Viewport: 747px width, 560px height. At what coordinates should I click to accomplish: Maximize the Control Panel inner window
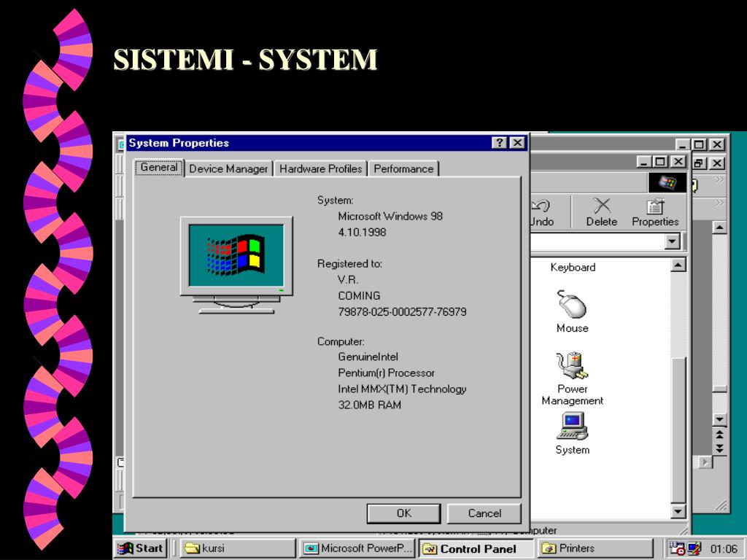[x=659, y=162]
